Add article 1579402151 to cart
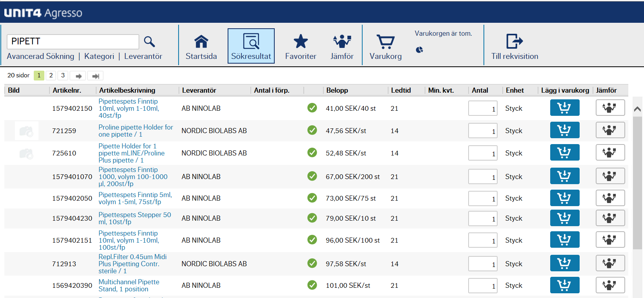Screen dimensions: 644x298 565,240
